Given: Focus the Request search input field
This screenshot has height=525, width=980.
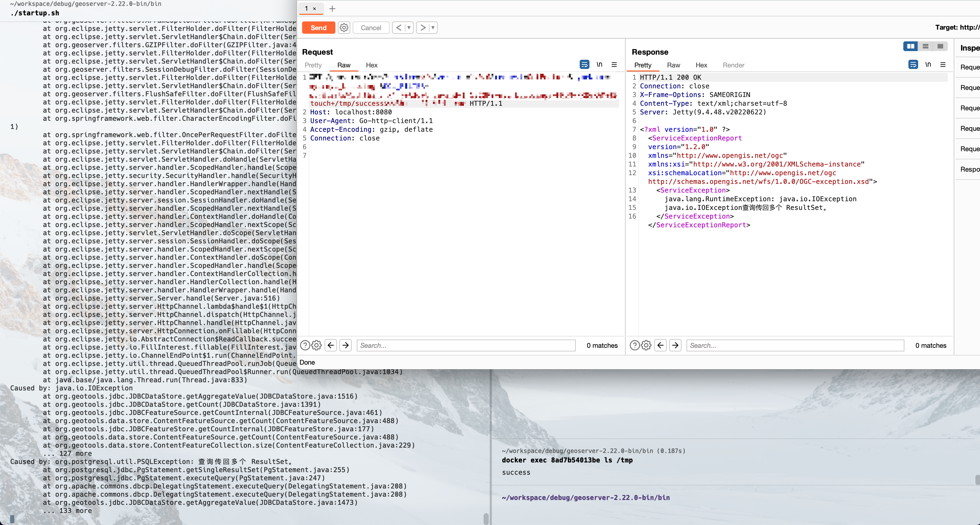Looking at the screenshot, I should coord(466,345).
